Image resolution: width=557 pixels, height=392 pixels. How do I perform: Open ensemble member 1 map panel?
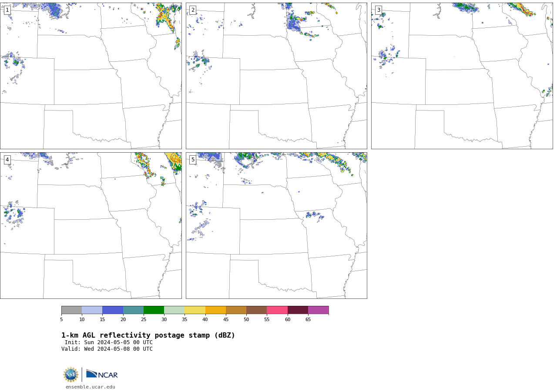click(x=91, y=76)
